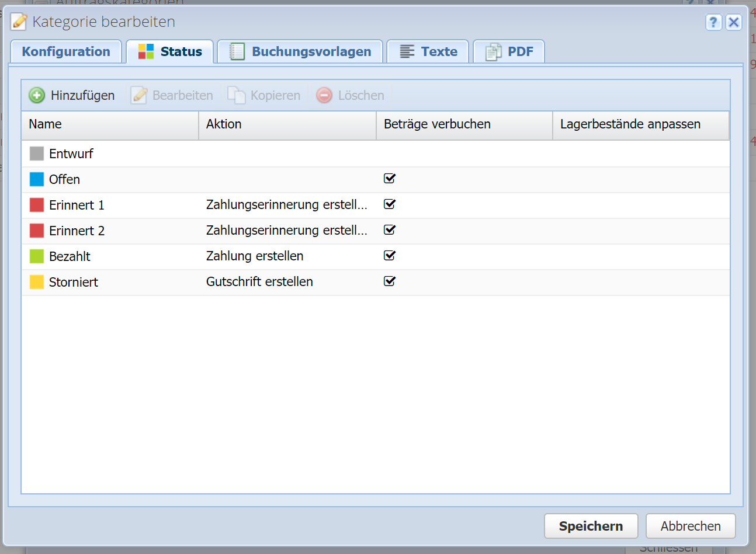Select the Entwurf status row
The height and width of the screenshot is (554, 756).
pyautogui.click(x=71, y=154)
